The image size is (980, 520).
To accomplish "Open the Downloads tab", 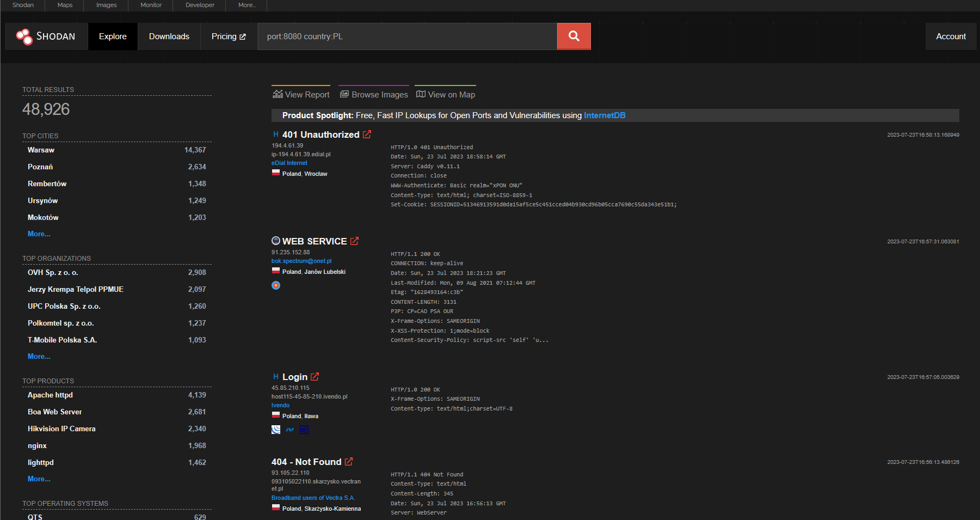I will click(169, 36).
